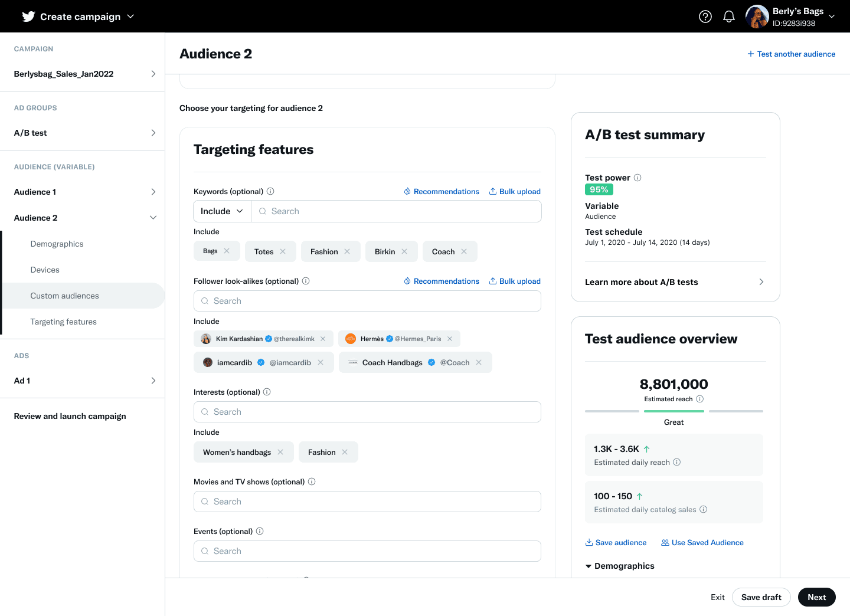Select Custom audiences in the sidebar
The width and height of the screenshot is (850, 616).
pyautogui.click(x=64, y=296)
